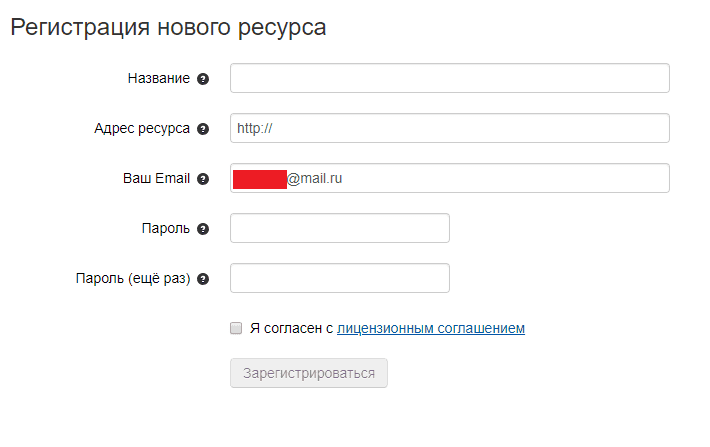Open the help tooltip for Адрес ресурса
The height and width of the screenshot is (447, 710).
[203, 129]
